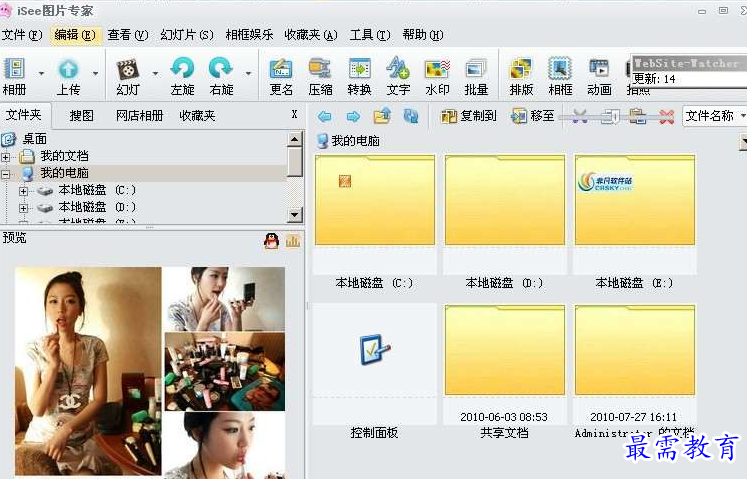Open histogram icon in preview panel
Viewport: 747px width, 479px height.
point(293,241)
